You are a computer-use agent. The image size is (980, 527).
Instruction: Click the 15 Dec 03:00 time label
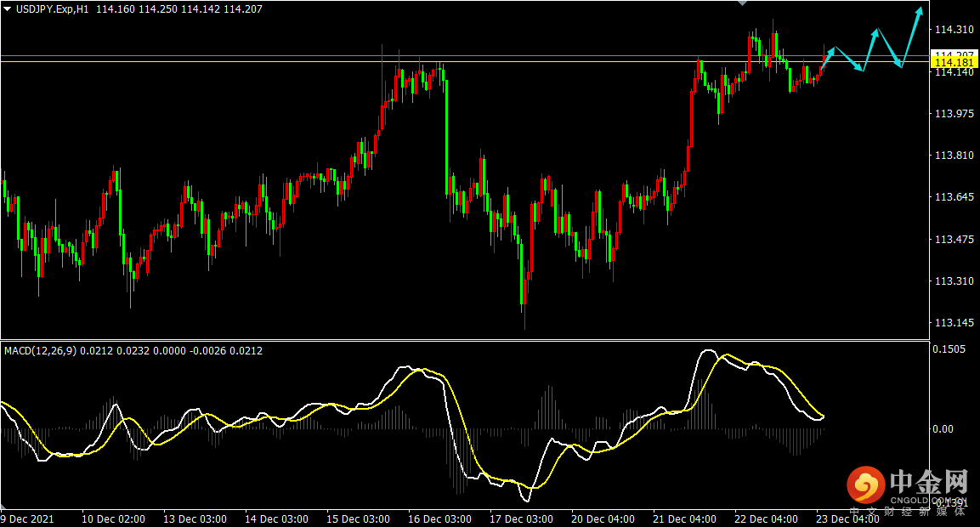coord(358,518)
